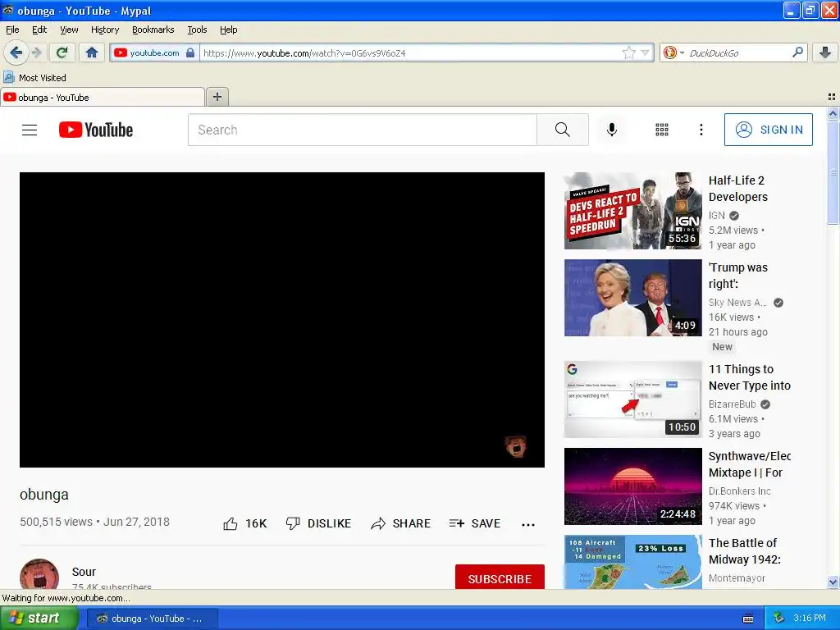Image resolution: width=840 pixels, height=630 pixels.
Task: Select the obunga - YouTube taskbar button
Action: pos(152,619)
